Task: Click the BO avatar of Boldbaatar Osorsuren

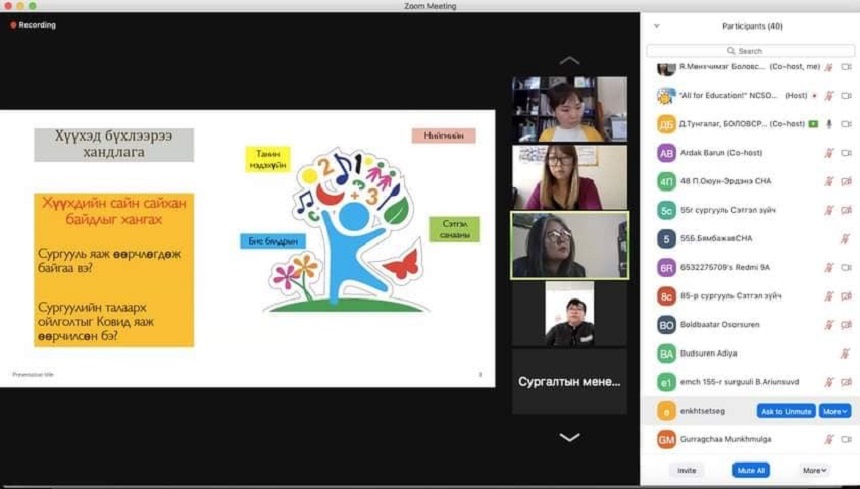Action: tap(666, 325)
